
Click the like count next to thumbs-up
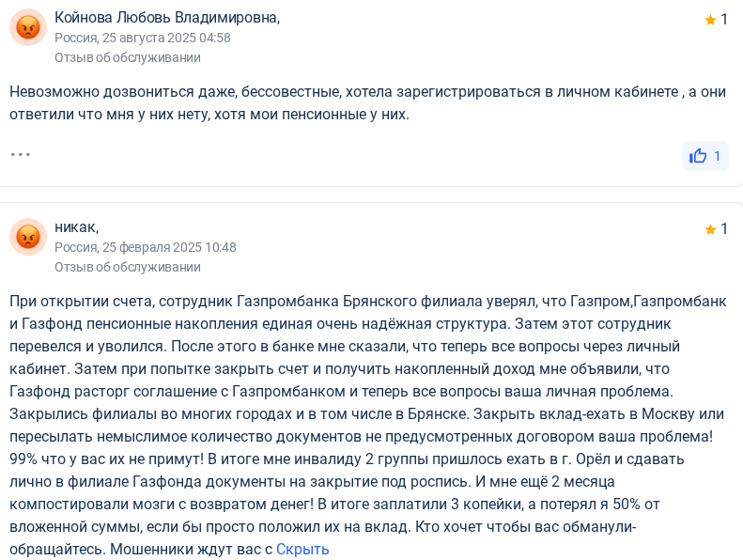pyautogui.click(x=718, y=156)
